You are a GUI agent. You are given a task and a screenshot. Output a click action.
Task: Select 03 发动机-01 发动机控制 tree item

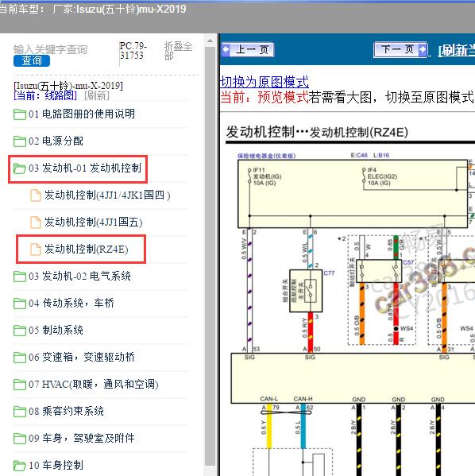pyautogui.click(x=85, y=168)
